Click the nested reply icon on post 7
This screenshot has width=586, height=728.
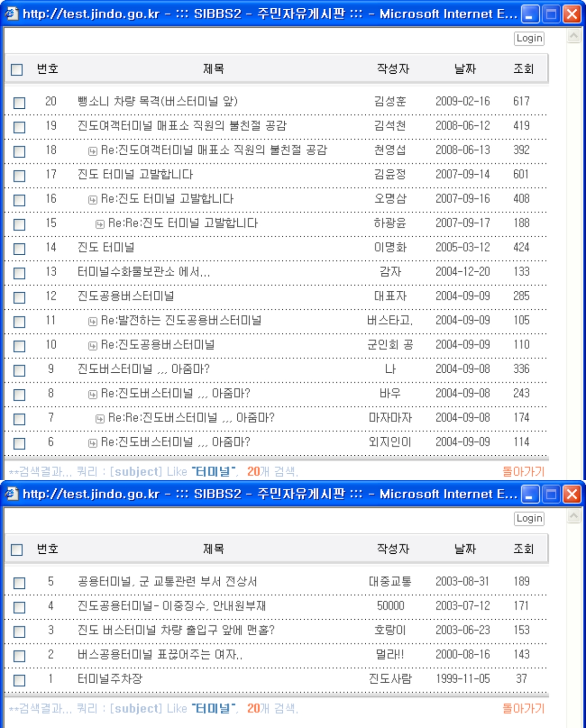tap(100, 419)
